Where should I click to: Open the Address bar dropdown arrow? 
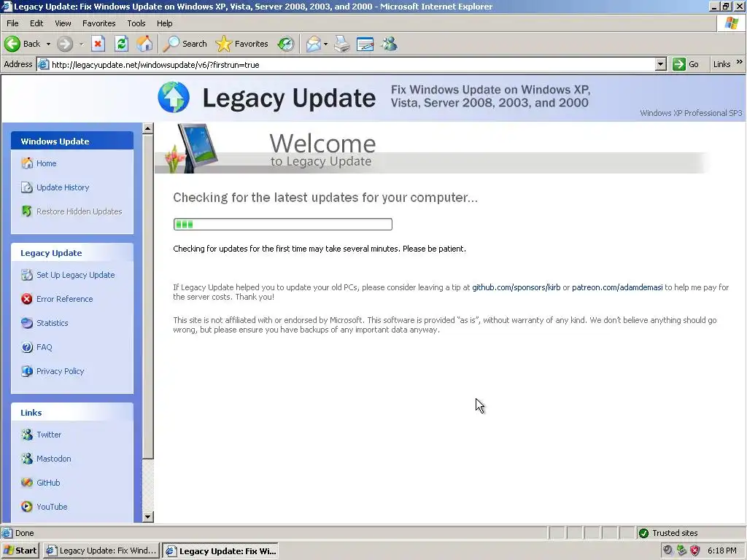(x=660, y=64)
